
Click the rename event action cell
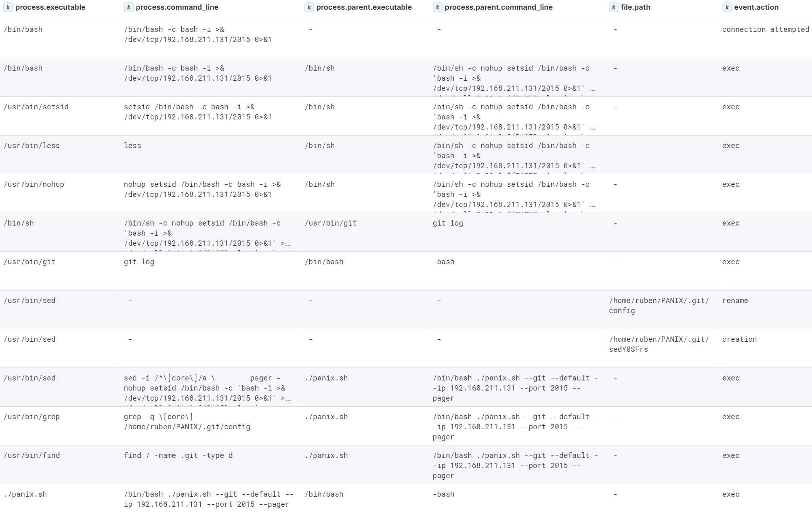735,301
